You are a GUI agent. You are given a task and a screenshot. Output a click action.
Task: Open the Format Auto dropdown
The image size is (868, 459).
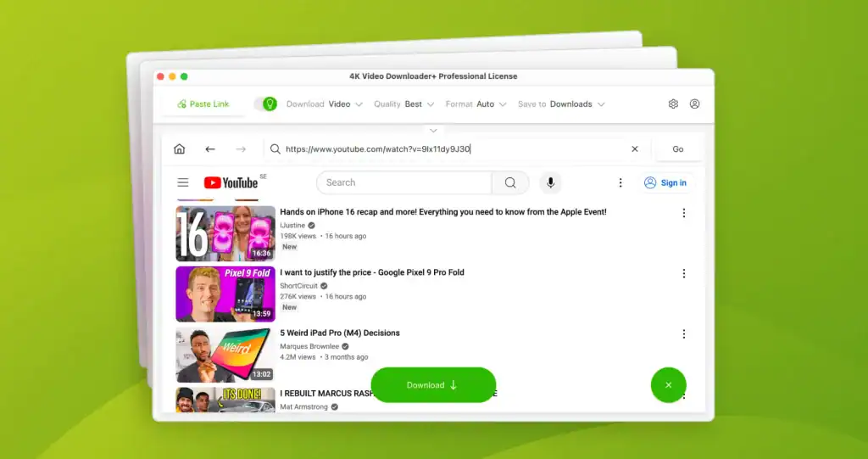click(476, 104)
